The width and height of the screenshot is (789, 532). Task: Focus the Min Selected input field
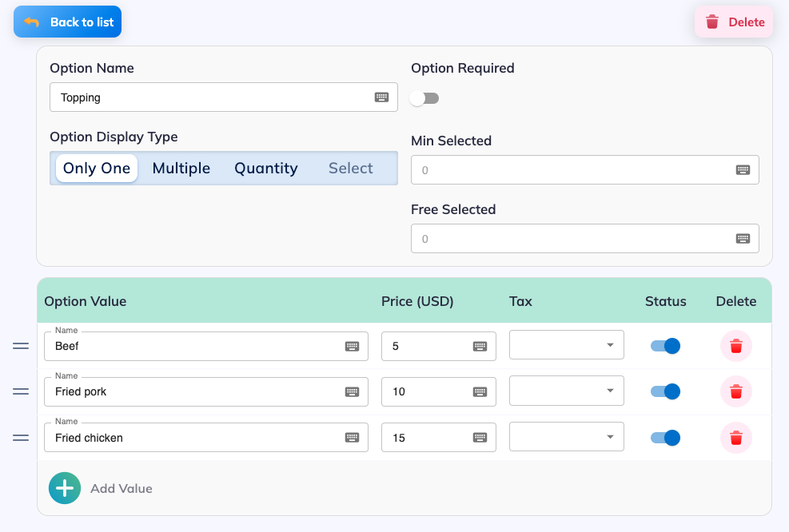pyautogui.click(x=584, y=170)
